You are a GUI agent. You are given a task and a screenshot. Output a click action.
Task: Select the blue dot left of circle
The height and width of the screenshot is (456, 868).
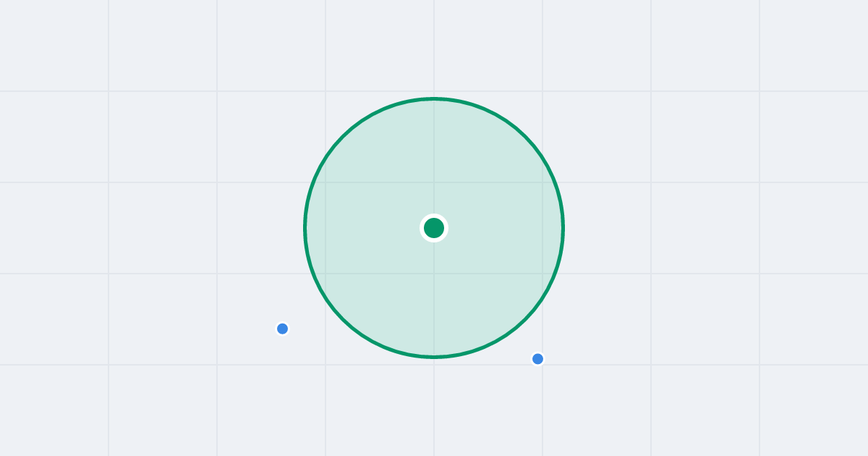pyautogui.click(x=282, y=329)
